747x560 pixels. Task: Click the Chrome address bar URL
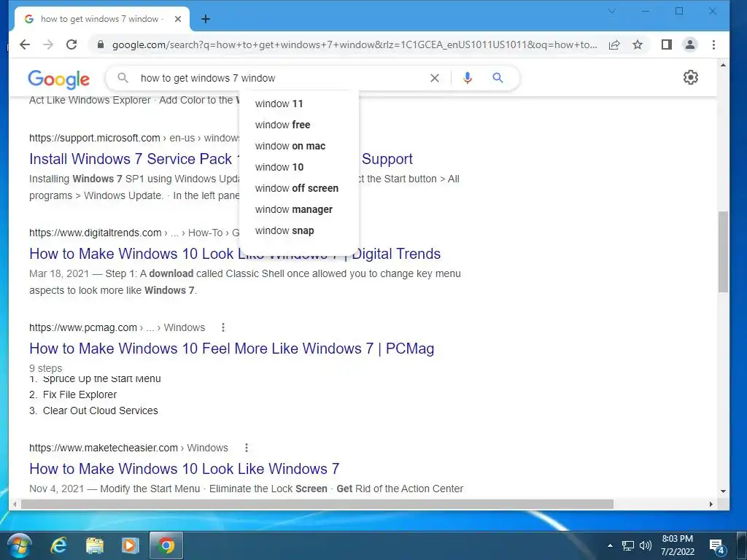click(355, 44)
